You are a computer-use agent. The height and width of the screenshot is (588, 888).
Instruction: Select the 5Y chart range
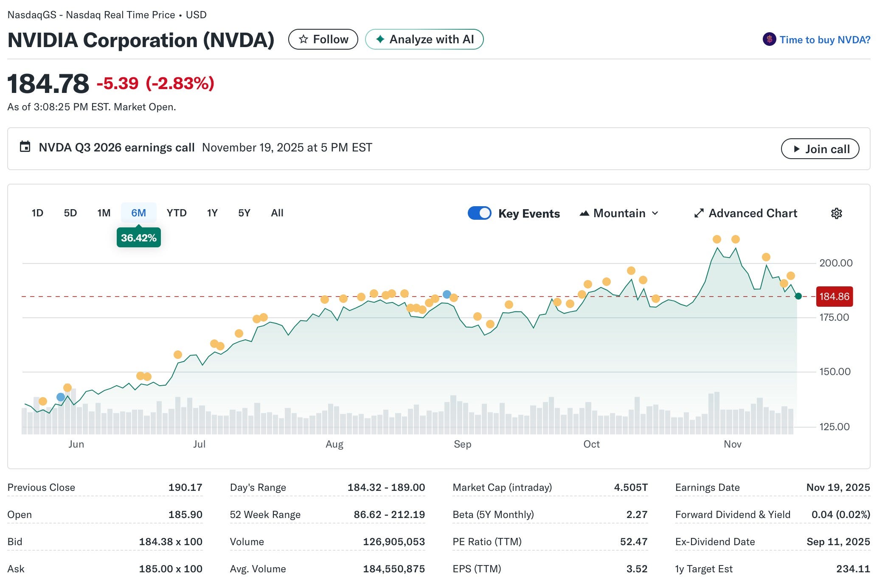(x=244, y=213)
